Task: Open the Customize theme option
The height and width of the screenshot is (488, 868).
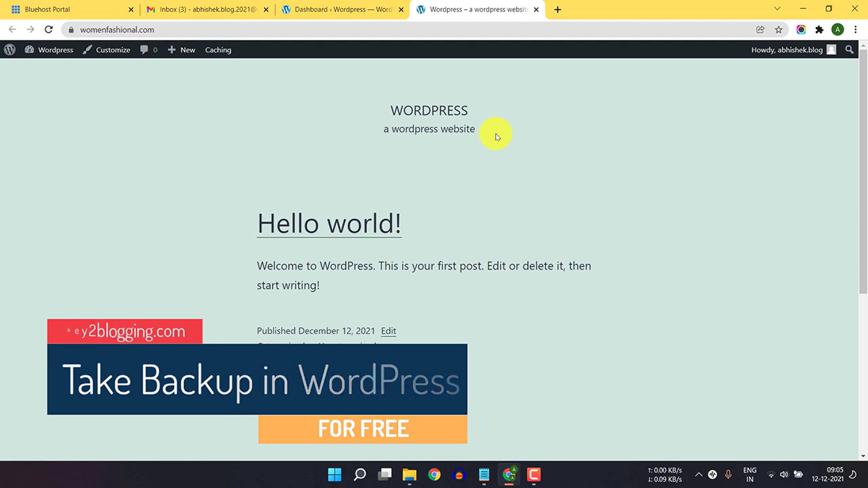Action: tap(107, 50)
